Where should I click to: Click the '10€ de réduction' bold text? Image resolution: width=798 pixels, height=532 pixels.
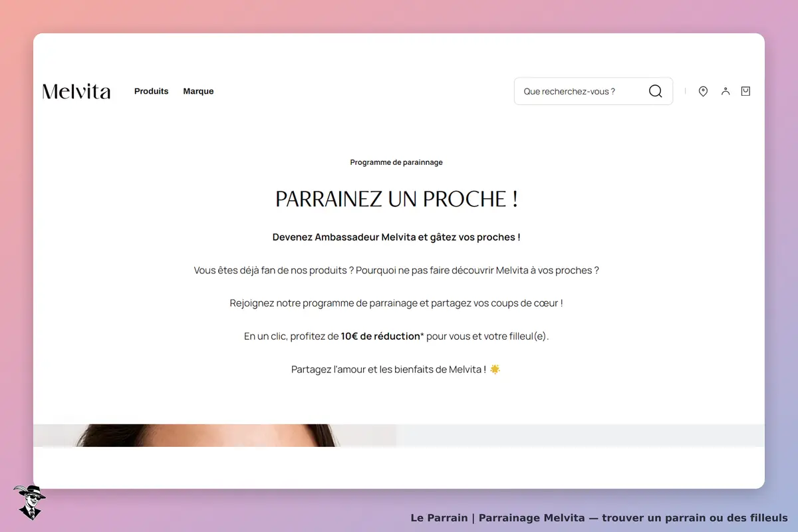point(380,336)
